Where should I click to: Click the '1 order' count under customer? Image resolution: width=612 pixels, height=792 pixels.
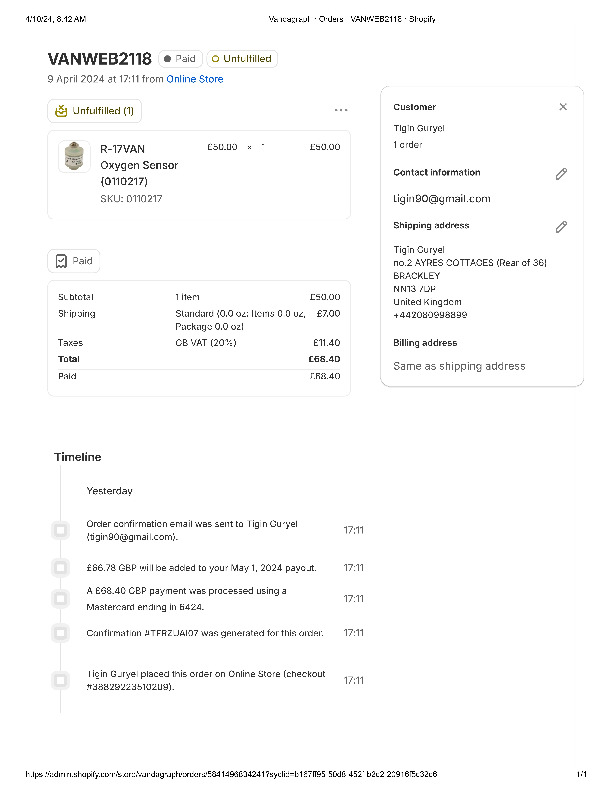[x=408, y=144]
